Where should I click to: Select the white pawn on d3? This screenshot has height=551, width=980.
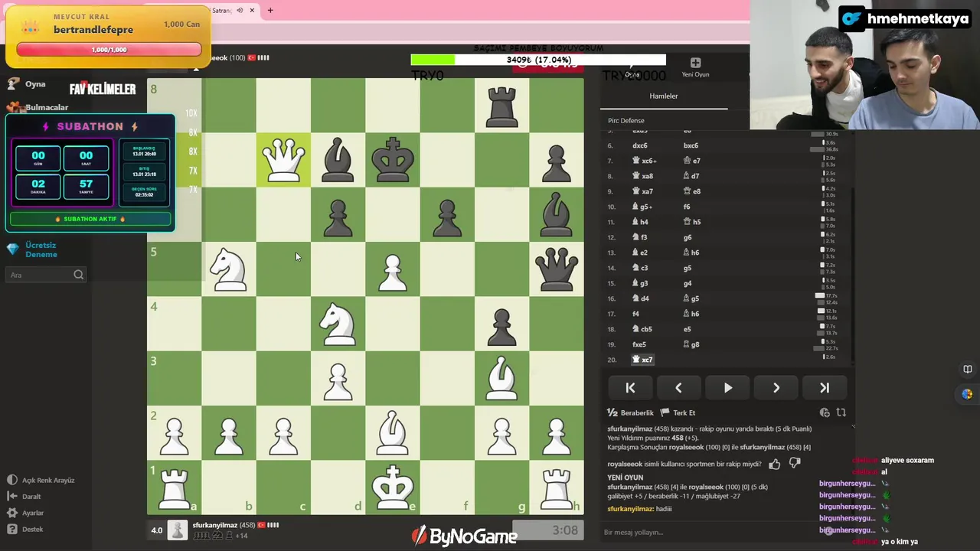(x=338, y=378)
